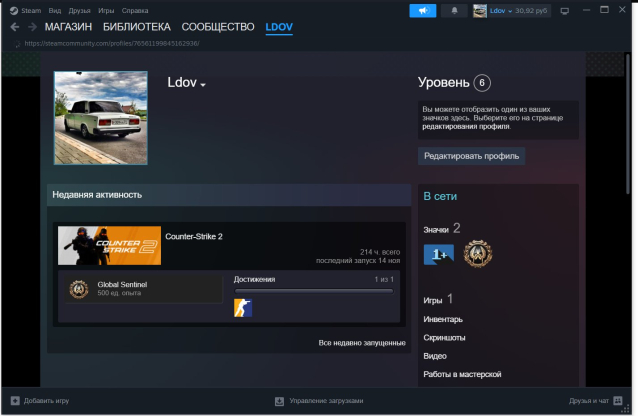Open the Справка menu
638x416 pixels.
[x=135, y=10]
